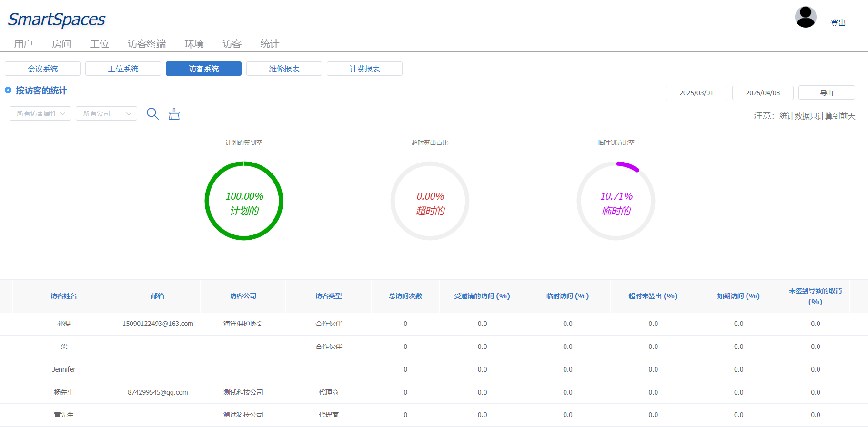868x427 pixels.
Task: Go to the 访客终端 menu
Action: pos(147,44)
